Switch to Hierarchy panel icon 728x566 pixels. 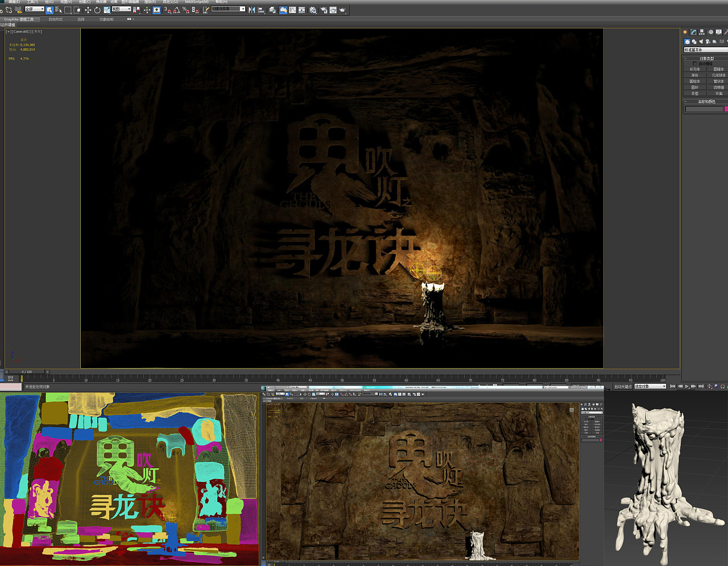[x=702, y=32]
